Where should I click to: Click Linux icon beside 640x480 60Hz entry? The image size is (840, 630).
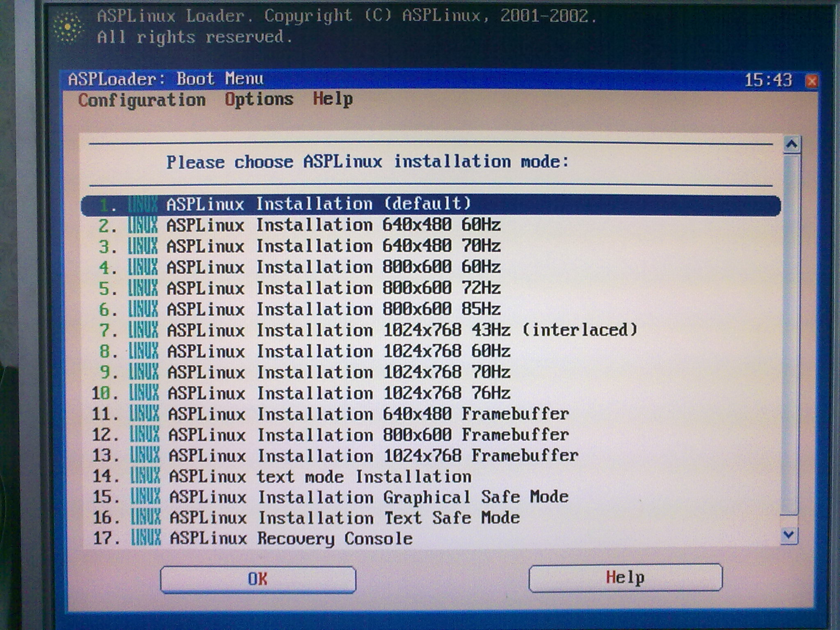click(142, 226)
